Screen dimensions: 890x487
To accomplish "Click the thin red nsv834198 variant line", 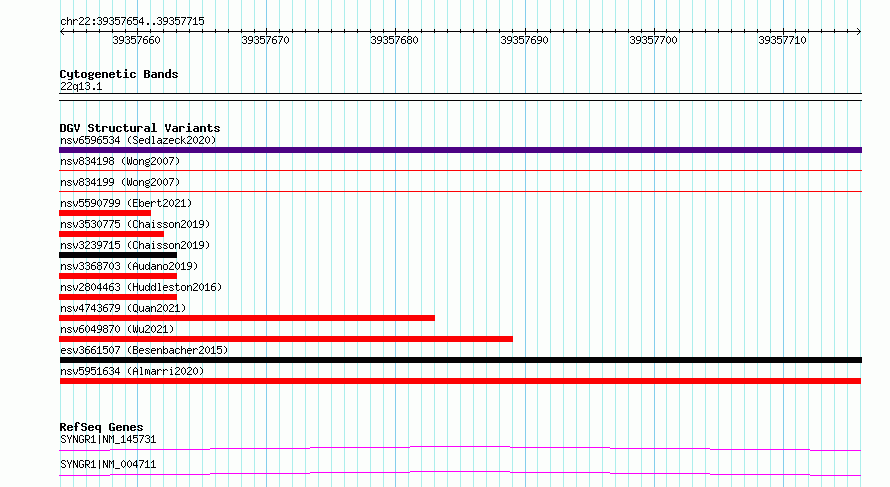I will pos(460,170).
